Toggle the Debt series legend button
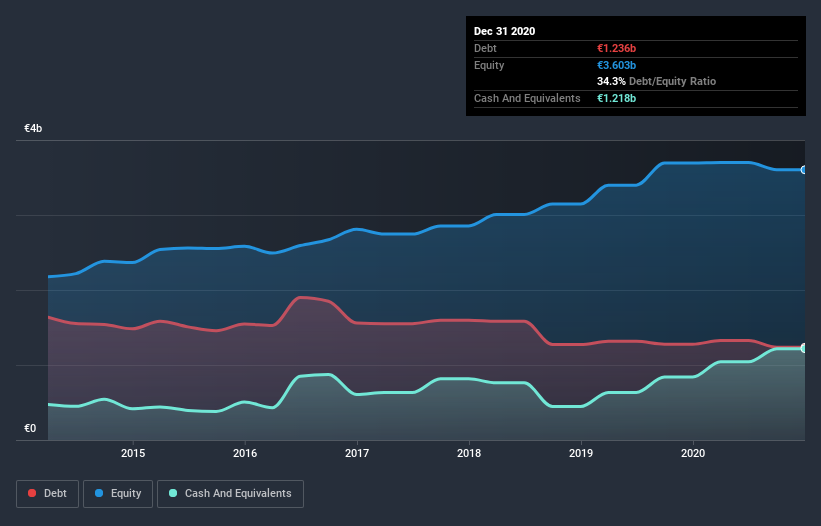The width and height of the screenshot is (821, 526). (x=47, y=494)
